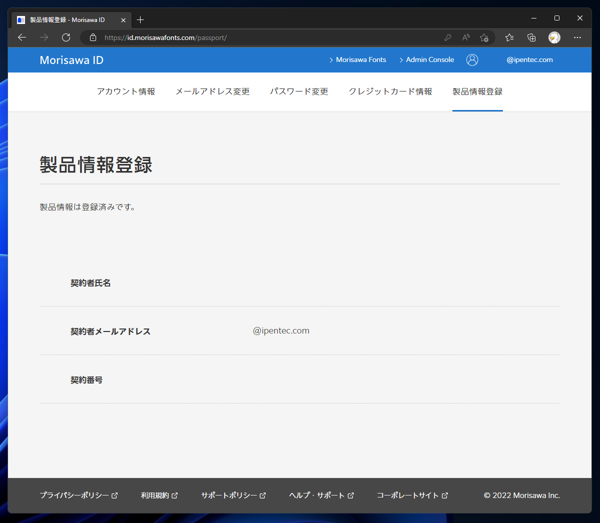Click the 契約番号 label
Image resolution: width=600 pixels, height=523 pixels.
point(86,380)
